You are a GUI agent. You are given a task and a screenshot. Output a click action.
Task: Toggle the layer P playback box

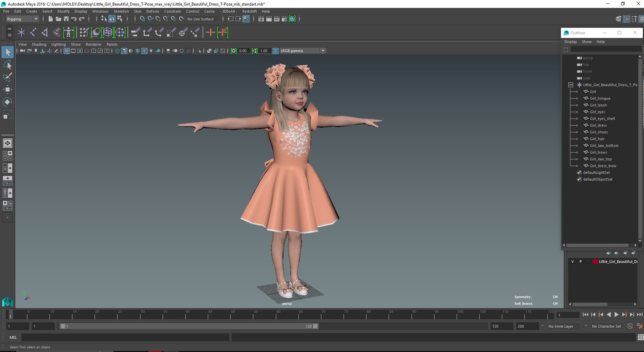581,262
